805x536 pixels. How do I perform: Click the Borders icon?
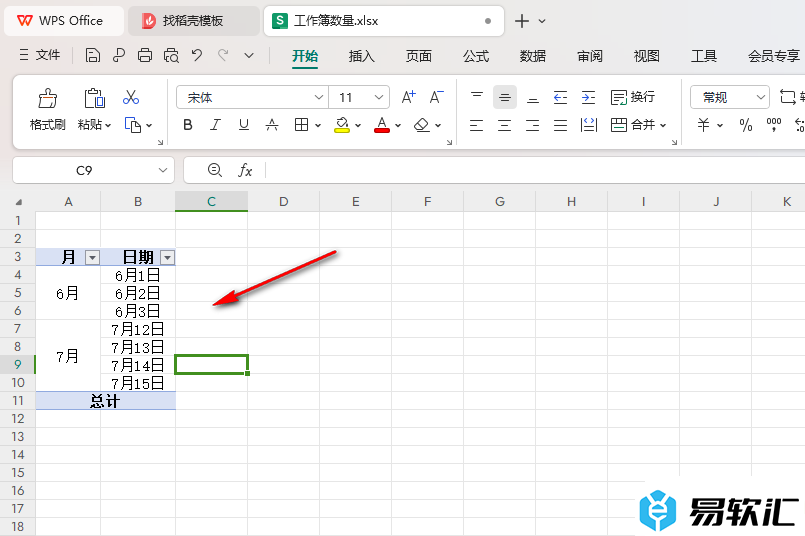(x=301, y=125)
